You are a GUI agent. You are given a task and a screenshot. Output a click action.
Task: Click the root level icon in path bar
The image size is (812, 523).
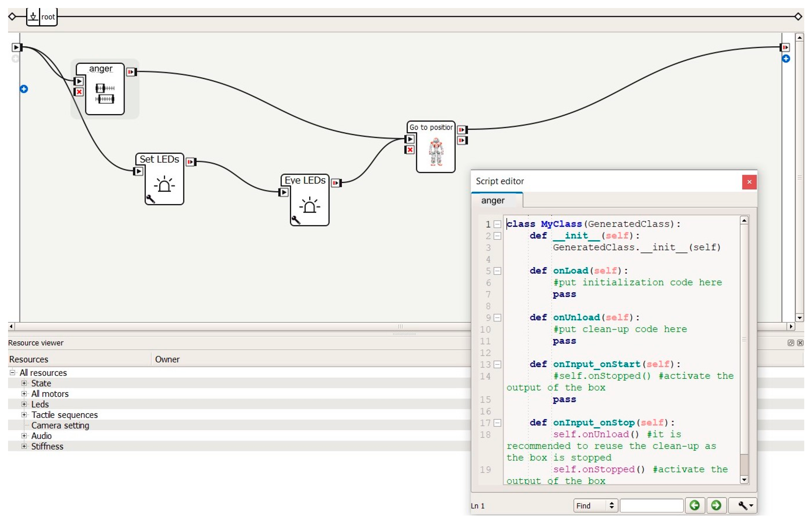pyautogui.click(x=33, y=17)
